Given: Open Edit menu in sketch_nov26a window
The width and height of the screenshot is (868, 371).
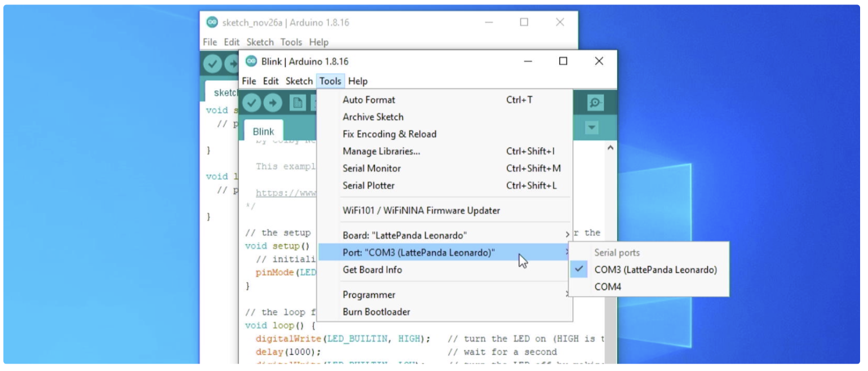Looking at the screenshot, I should (232, 42).
